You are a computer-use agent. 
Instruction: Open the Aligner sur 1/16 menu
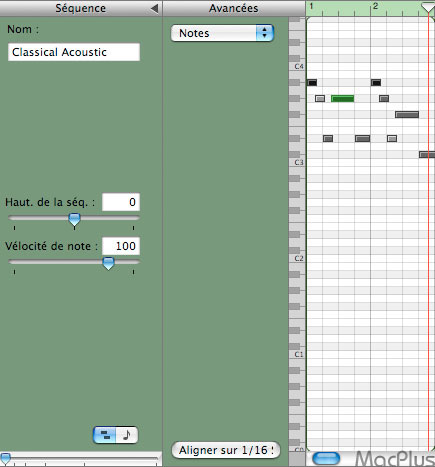226,450
